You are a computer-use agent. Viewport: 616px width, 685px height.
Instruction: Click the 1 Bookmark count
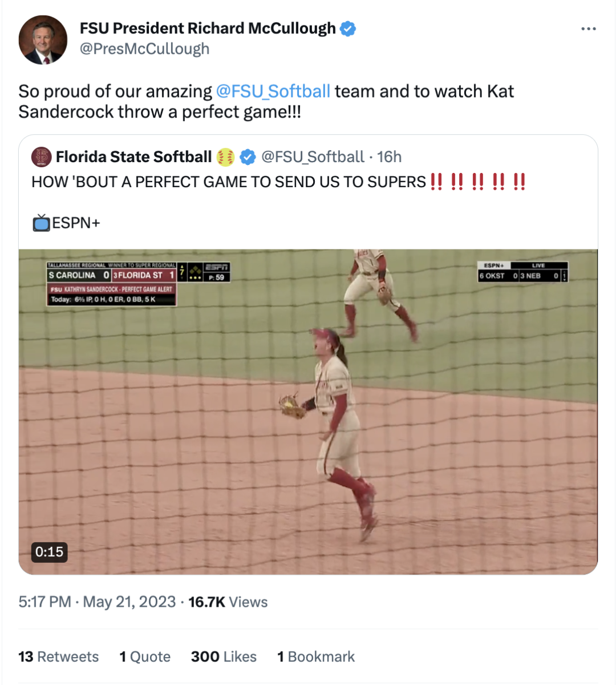(x=315, y=657)
